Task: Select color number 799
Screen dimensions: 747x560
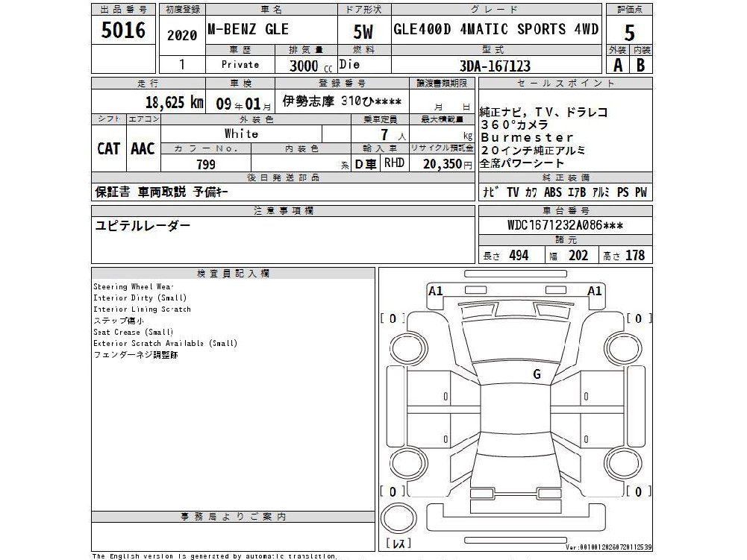Action: coord(206,164)
